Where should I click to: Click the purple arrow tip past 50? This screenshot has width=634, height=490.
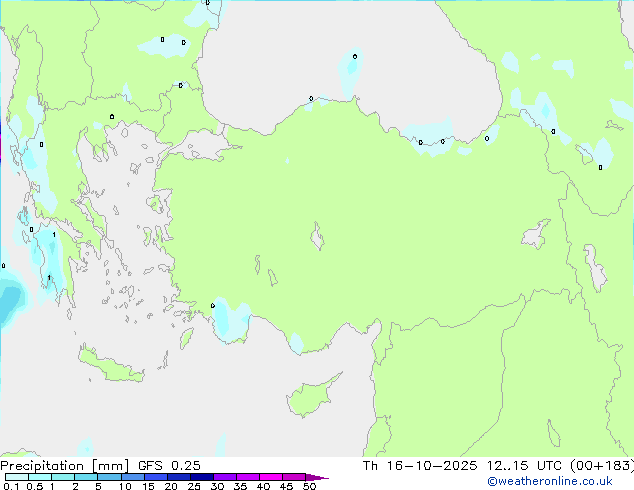(317, 477)
